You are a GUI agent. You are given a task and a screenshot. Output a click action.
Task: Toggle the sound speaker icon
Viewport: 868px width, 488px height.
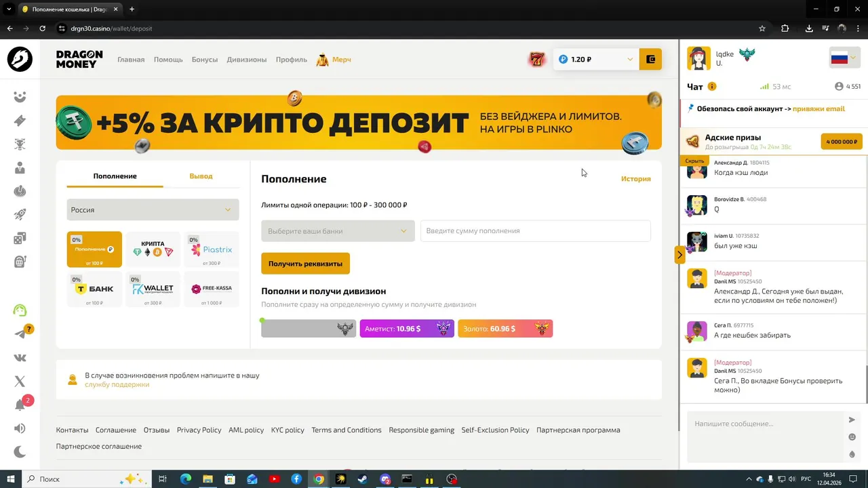pos(20,428)
